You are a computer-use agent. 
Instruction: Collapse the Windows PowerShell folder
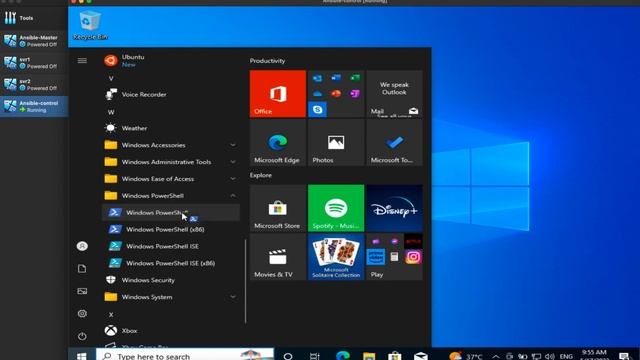171,196
